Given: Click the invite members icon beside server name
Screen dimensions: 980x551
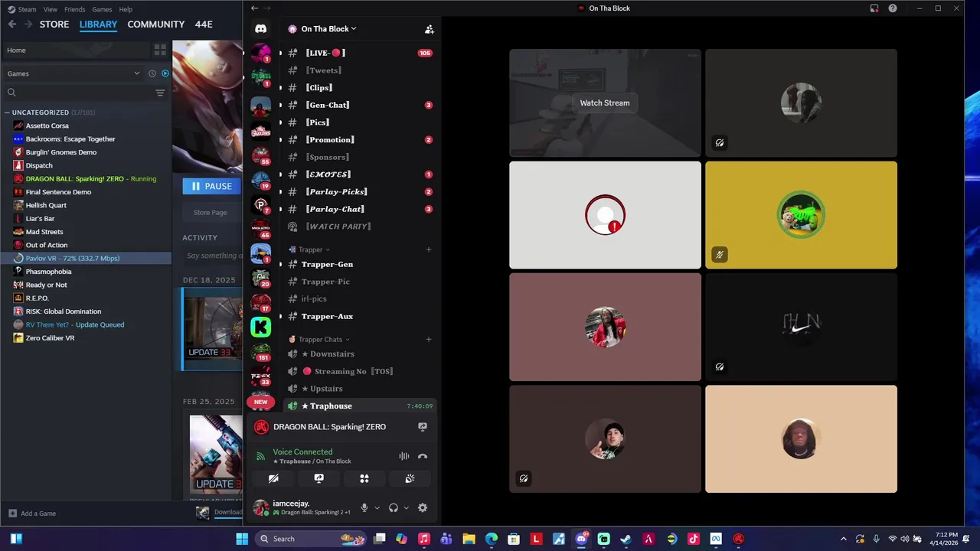Looking at the screenshot, I should (x=429, y=29).
